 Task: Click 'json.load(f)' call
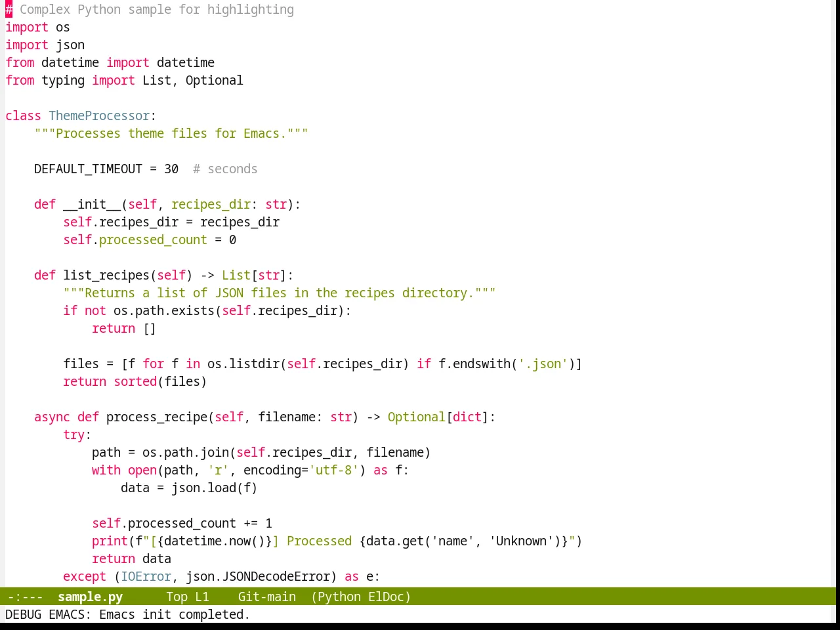pos(215,488)
